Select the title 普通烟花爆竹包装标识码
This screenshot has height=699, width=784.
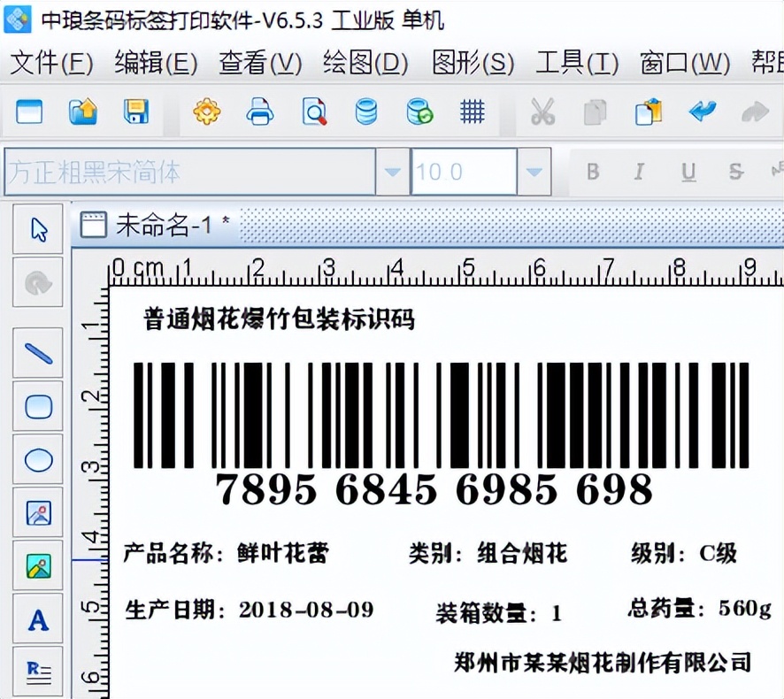pyautogui.click(x=279, y=319)
